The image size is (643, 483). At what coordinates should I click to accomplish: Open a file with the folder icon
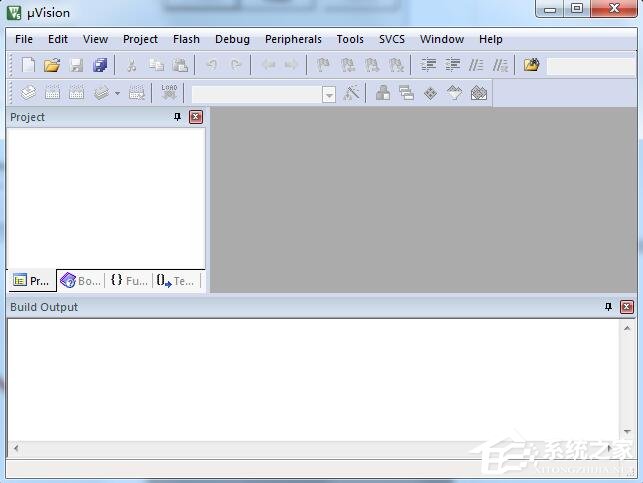point(52,65)
